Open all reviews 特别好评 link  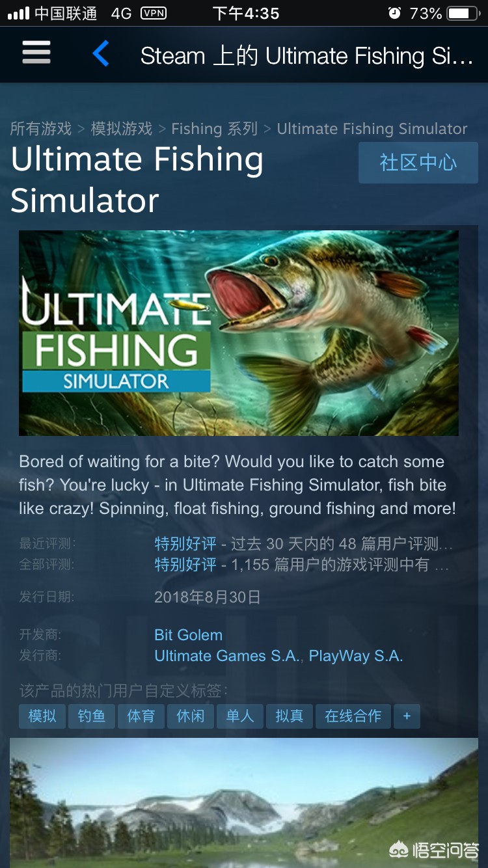click(185, 564)
